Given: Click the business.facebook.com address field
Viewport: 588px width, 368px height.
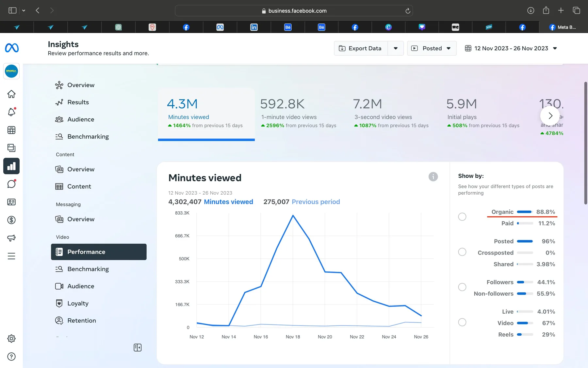Looking at the screenshot, I should (294, 11).
